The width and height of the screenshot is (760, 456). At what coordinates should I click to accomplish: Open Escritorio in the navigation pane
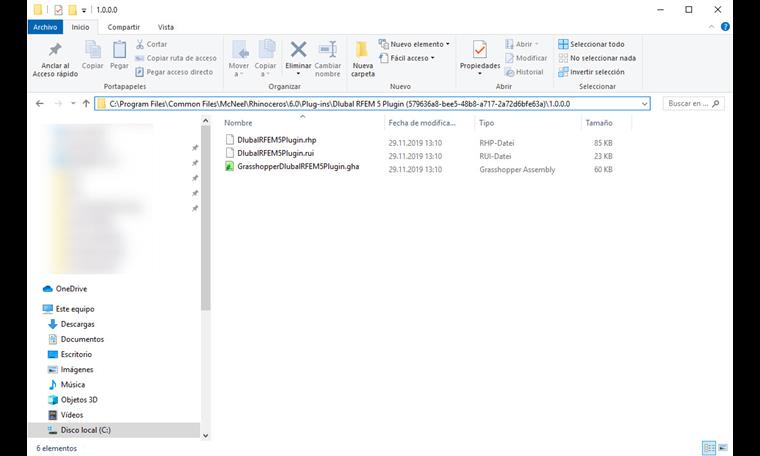coord(70,354)
